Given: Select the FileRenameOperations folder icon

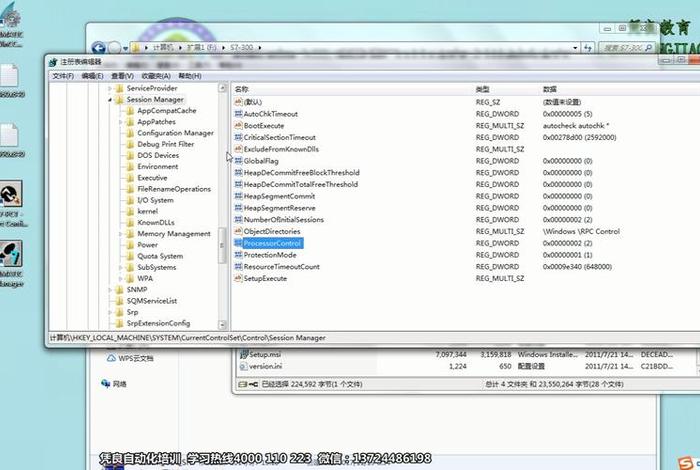Looking at the screenshot, I should pyautogui.click(x=130, y=189).
